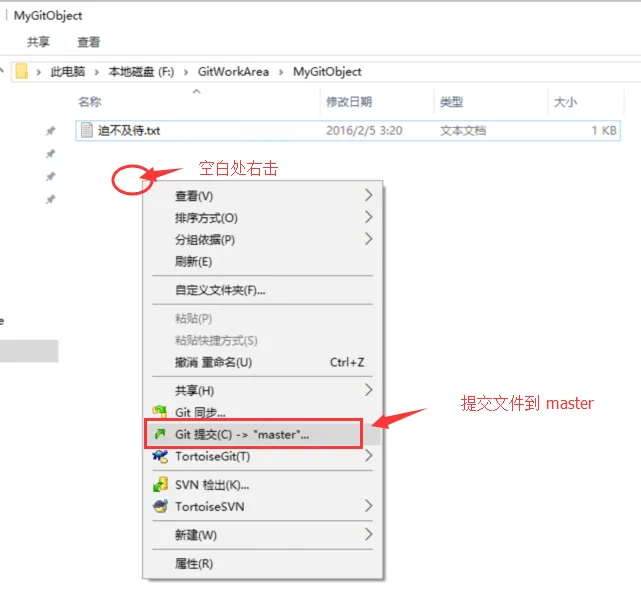Click the SVN Checkout icon
The image size is (641, 605).
click(x=160, y=484)
